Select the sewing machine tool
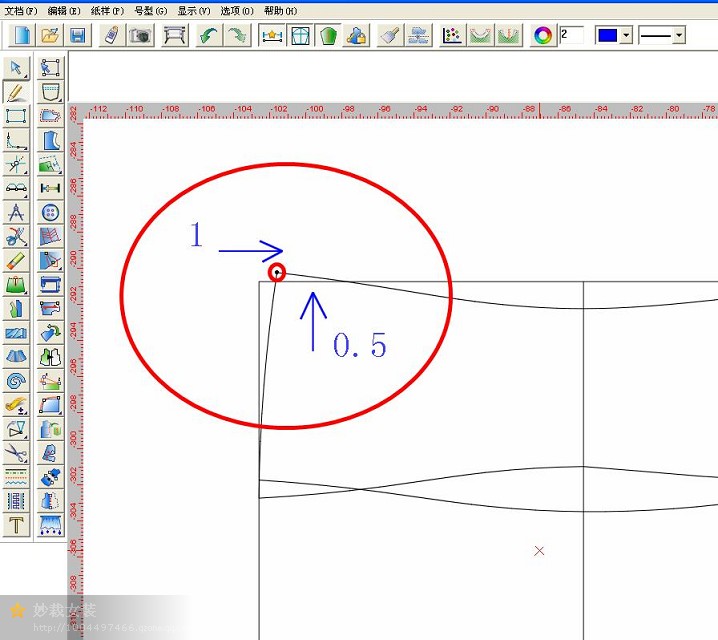The height and width of the screenshot is (640, 718). coord(50,284)
